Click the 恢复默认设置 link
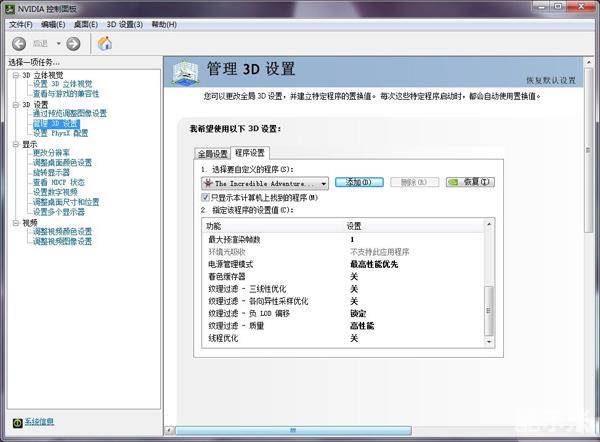Image resolution: width=600 pixels, height=442 pixels. coord(550,80)
